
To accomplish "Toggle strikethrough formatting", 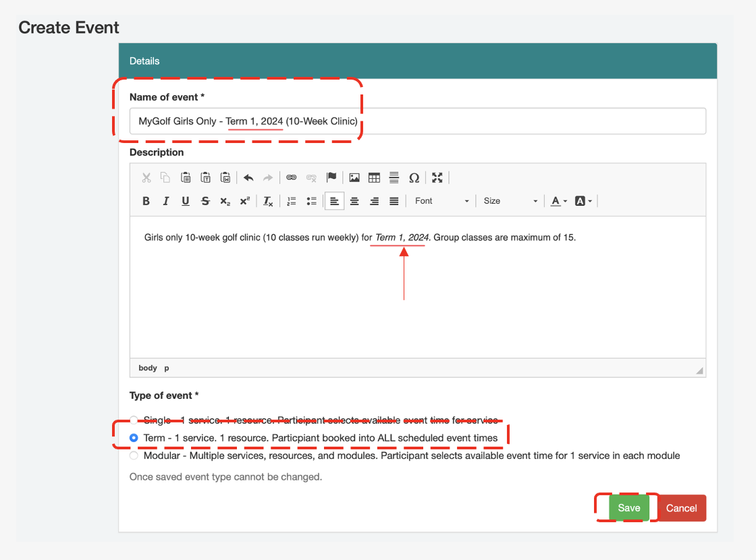I will click(205, 201).
